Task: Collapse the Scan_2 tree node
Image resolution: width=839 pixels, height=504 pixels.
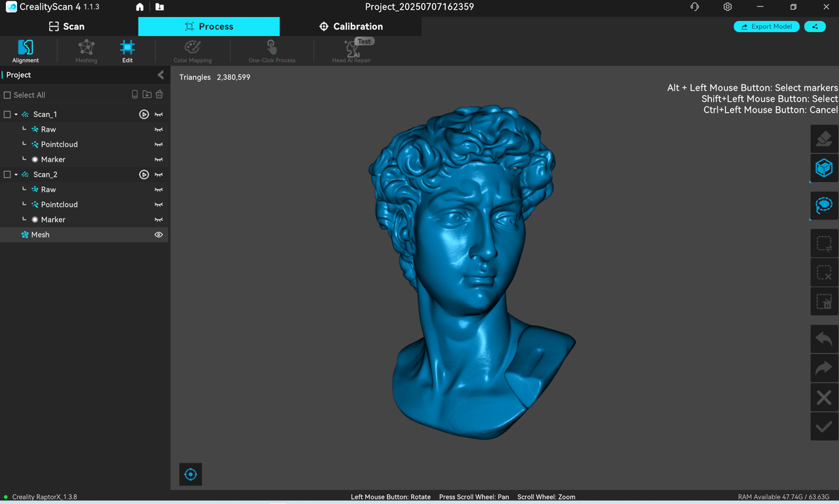Action: point(16,174)
